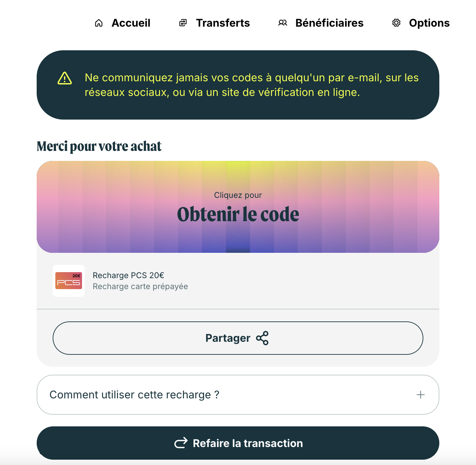Screen dimensions: 476x465
Task: Go to the Transferts menu item
Action: (x=214, y=23)
